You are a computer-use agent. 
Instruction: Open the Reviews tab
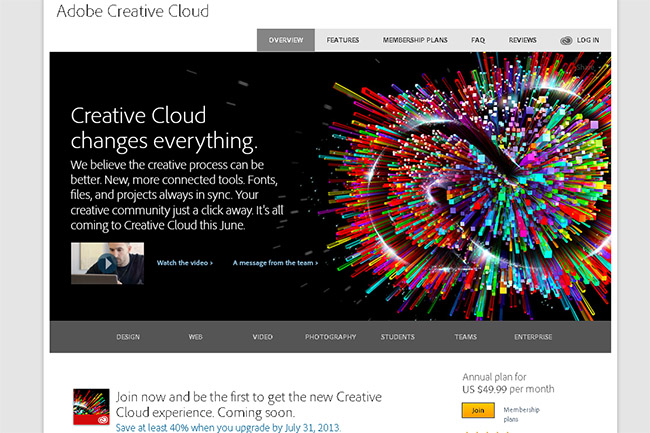(x=522, y=40)
